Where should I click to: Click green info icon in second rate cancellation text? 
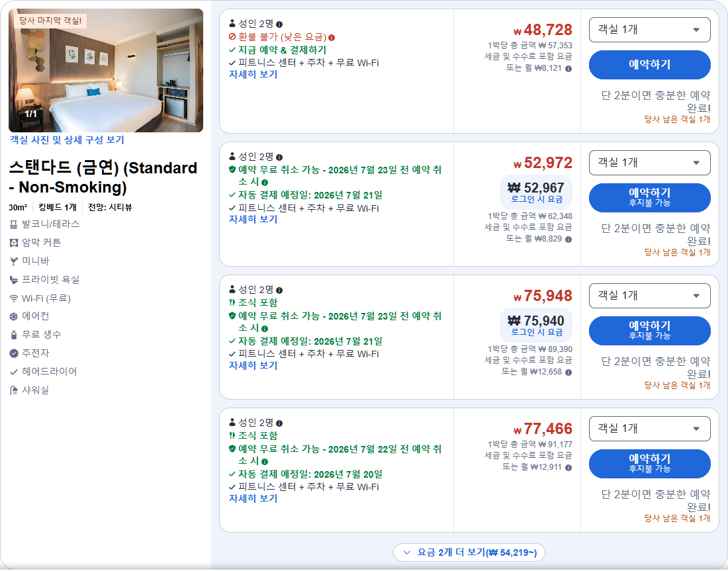[265, 183]
